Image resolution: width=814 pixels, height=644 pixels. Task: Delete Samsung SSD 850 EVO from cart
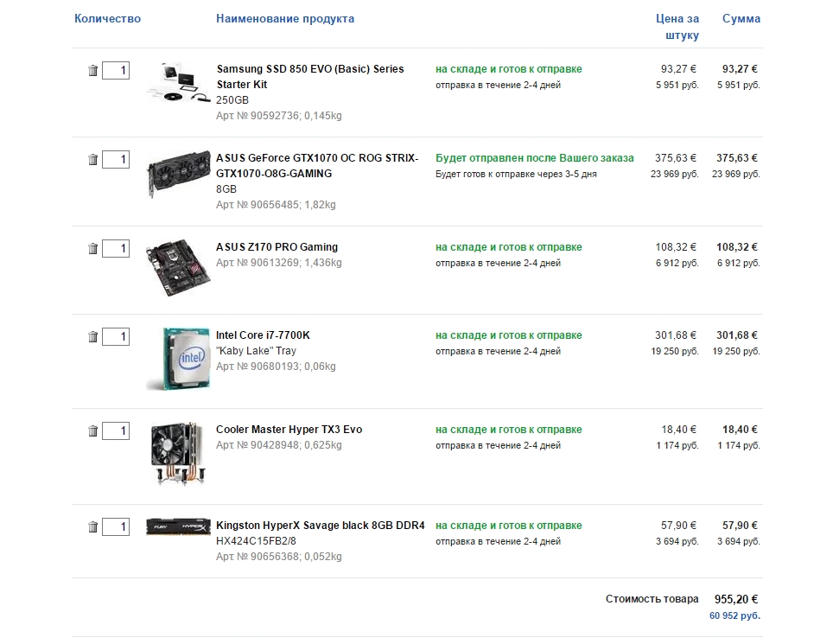click(x=93, y=71)
